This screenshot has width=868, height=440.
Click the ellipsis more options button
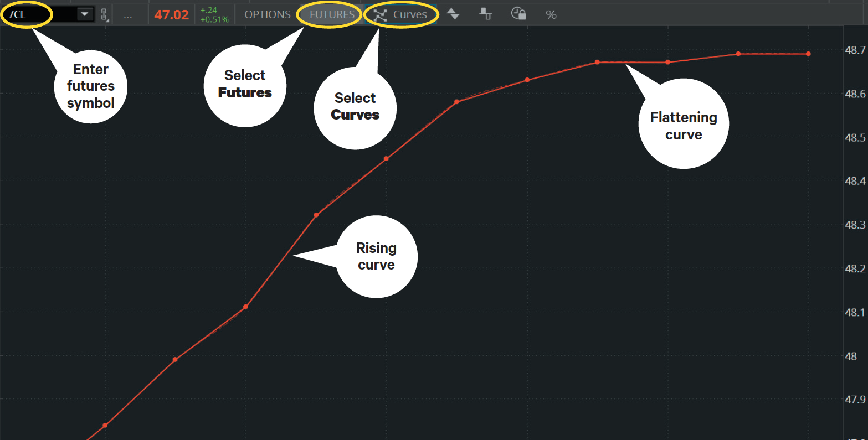(128, 15)
